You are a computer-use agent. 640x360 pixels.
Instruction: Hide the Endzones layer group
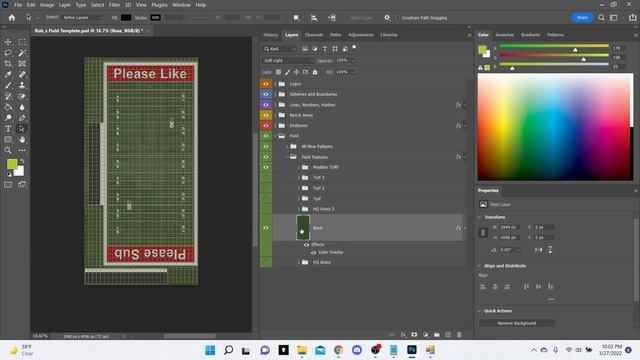[266, 126]
